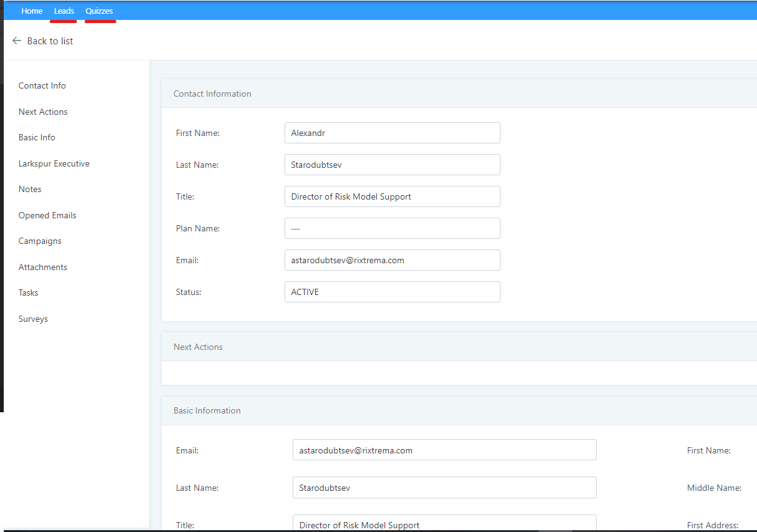The image size is (757, 532).
Task: Open Attachments in the sidebar
Action: tap(42, 267)
